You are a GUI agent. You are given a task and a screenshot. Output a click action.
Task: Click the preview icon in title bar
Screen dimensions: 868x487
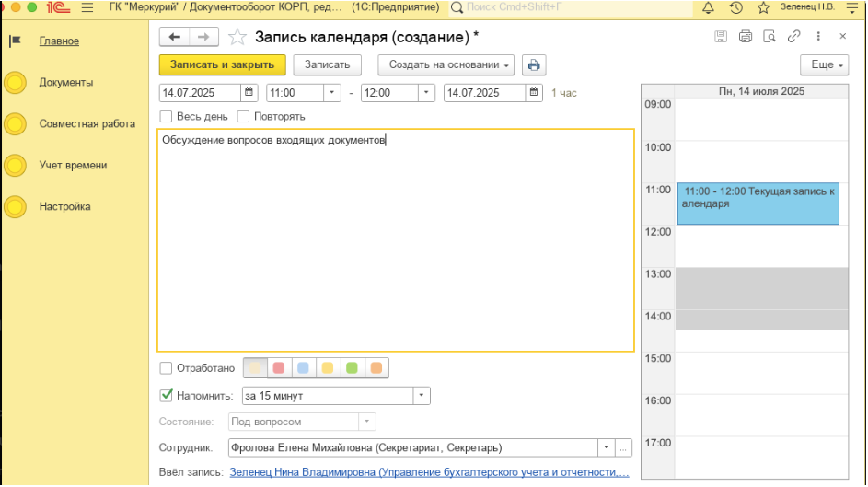769,37
